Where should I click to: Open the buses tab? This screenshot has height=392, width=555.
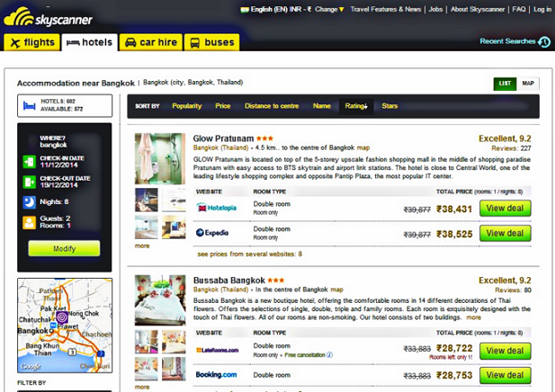click(x=211, y=42)
